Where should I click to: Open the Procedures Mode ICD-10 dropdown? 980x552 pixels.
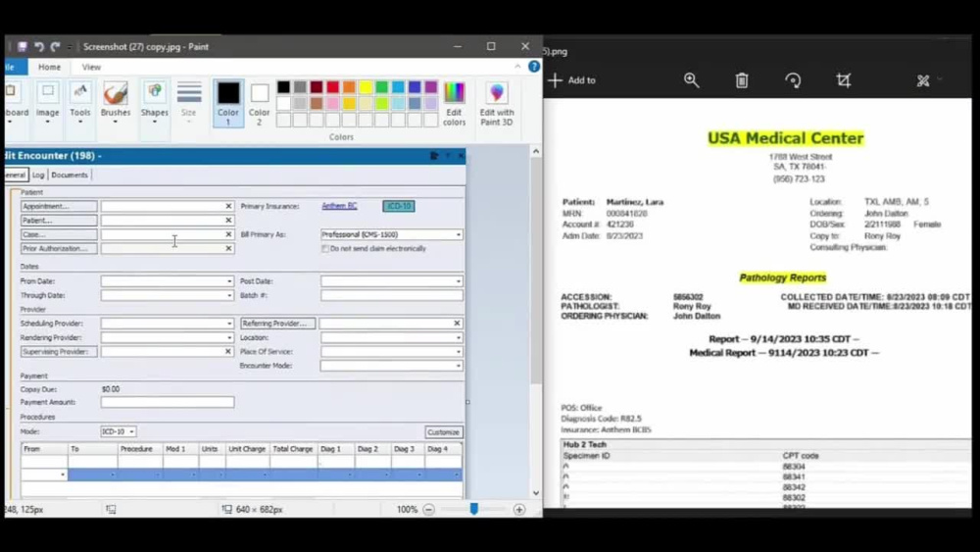(131, 431)
